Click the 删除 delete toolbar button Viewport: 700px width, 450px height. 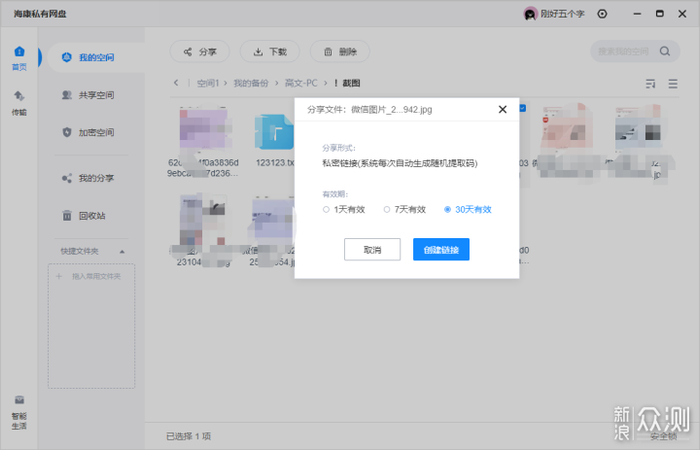tap(340, 52)
